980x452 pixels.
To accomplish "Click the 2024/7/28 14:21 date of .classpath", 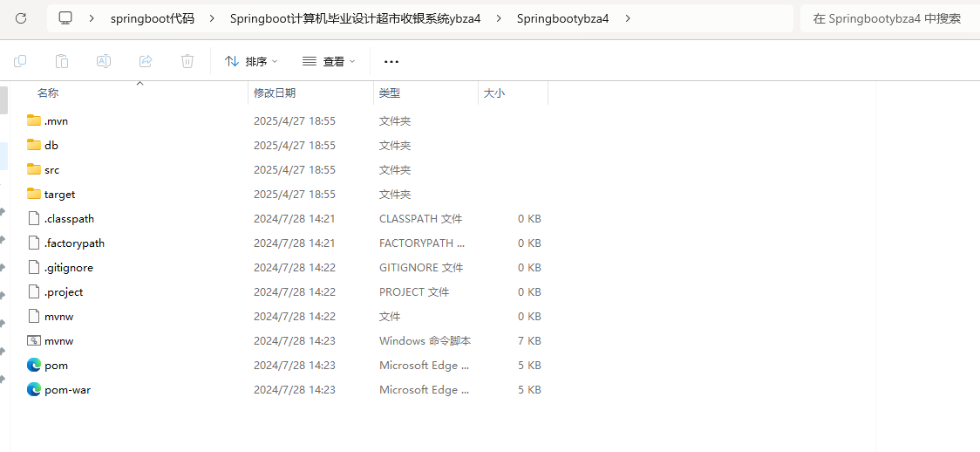I will (295, 219).
